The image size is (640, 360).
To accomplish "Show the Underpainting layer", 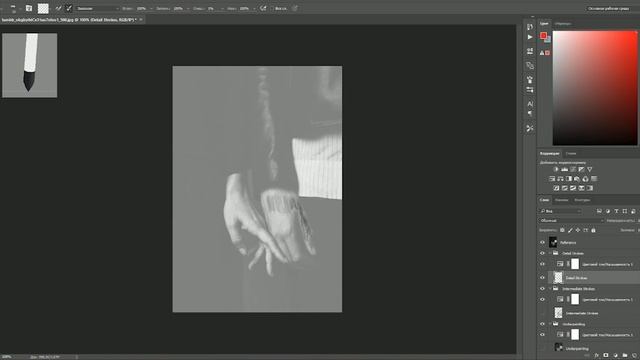I will [x=542, y=348].
